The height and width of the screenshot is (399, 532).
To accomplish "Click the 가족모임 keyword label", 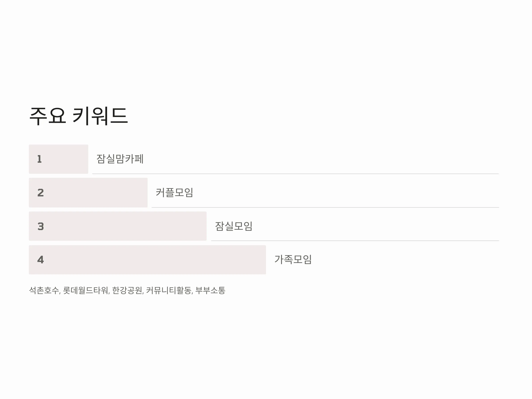I will (x=293, y=260).
